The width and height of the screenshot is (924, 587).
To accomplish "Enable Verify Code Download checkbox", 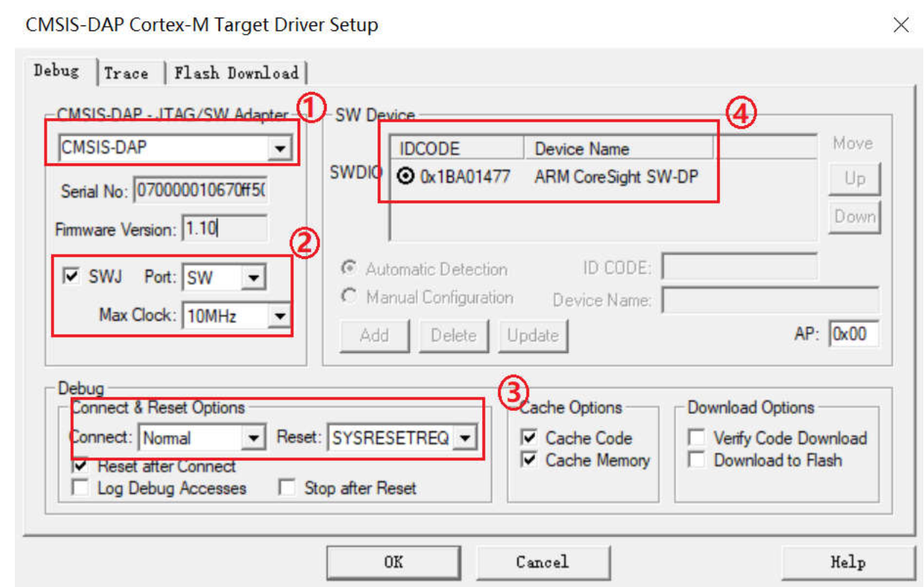I will 696,438.
